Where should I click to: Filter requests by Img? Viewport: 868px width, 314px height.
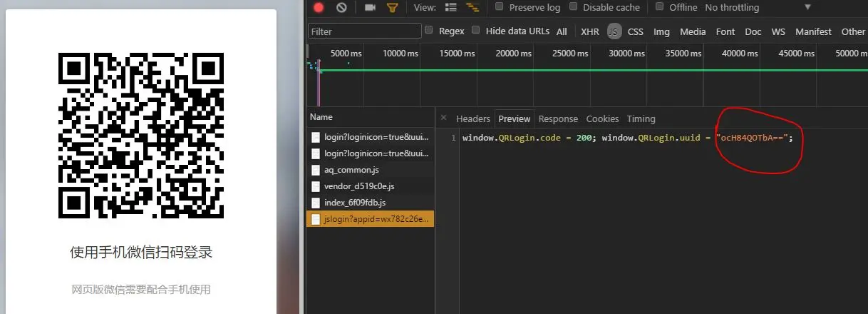click(x=661, y=31)
